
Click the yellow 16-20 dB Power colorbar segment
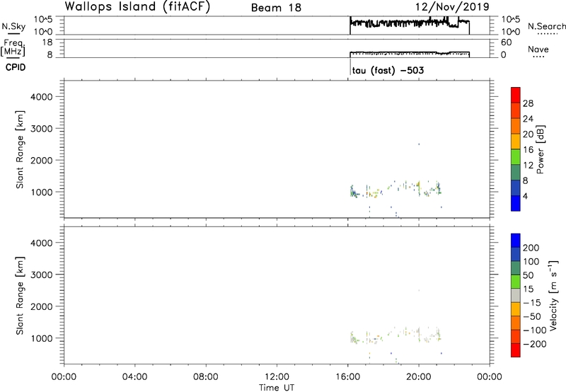click(x=516, y=142)
